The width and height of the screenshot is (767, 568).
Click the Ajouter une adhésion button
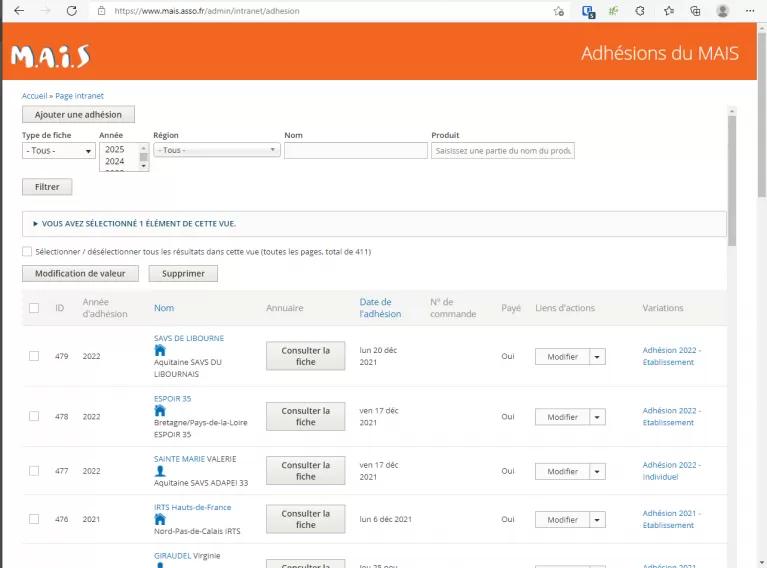78,114
